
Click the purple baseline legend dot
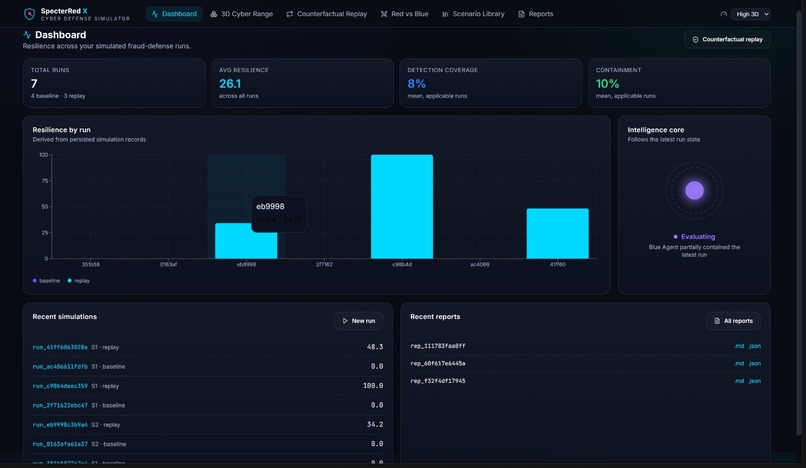pyautogui.click(x=34, y=281)
